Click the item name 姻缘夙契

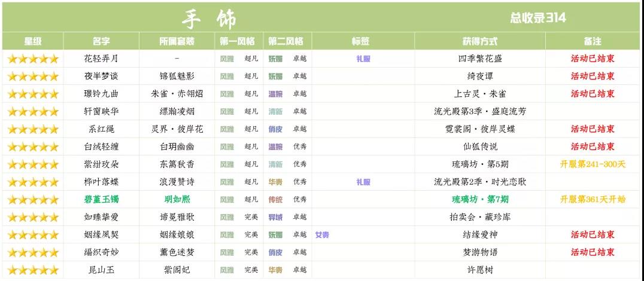(x=101, y=235)
